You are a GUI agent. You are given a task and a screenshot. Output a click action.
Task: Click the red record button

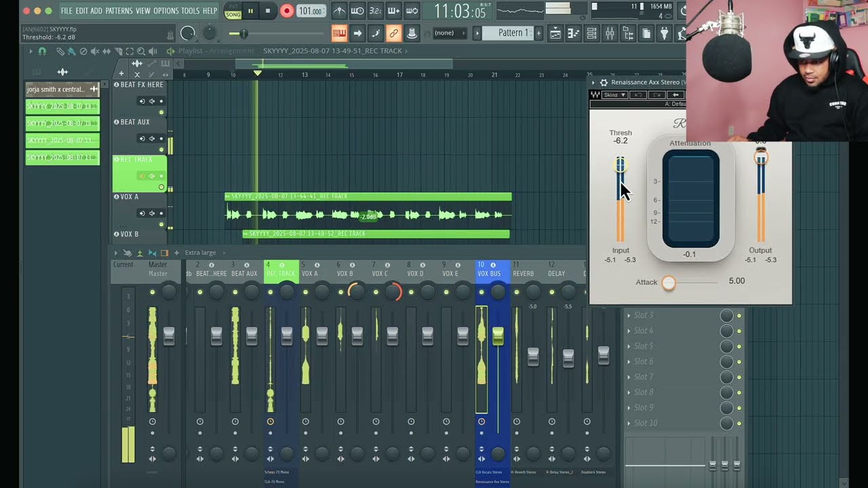pos(286,11)
